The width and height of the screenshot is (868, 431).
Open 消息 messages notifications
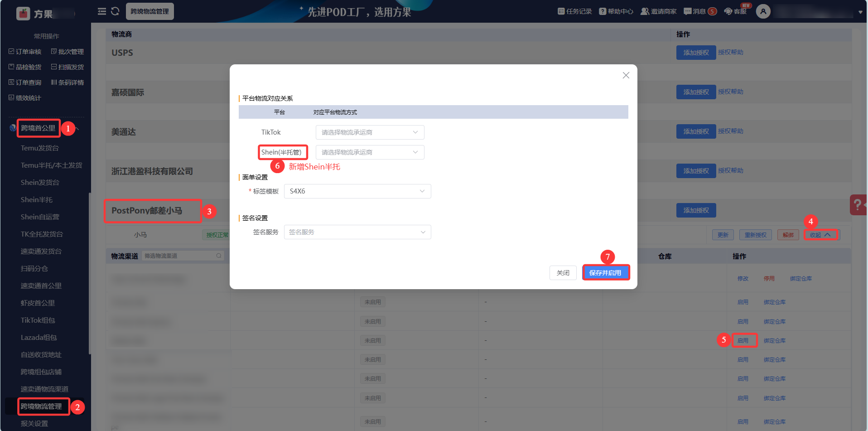click(x=700, y=11)
